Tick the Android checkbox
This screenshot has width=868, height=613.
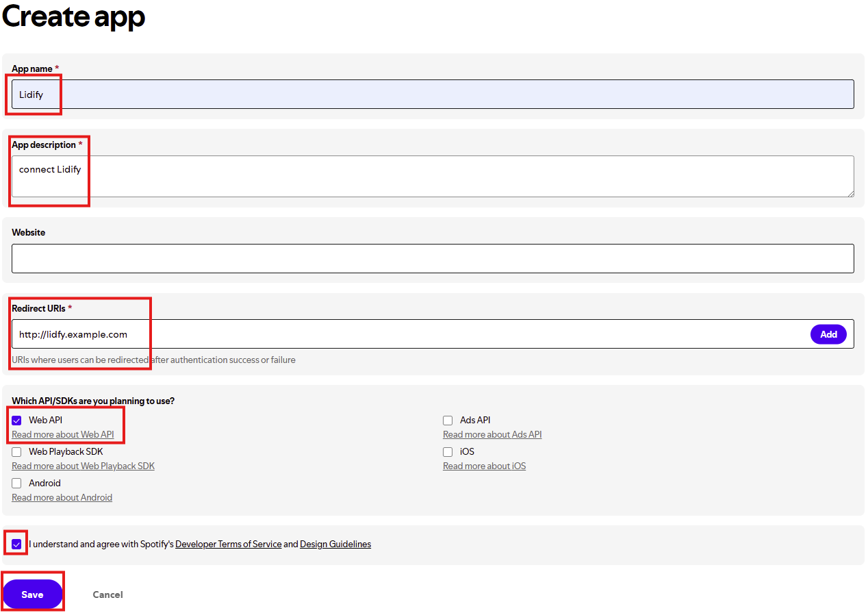(16, 484)
